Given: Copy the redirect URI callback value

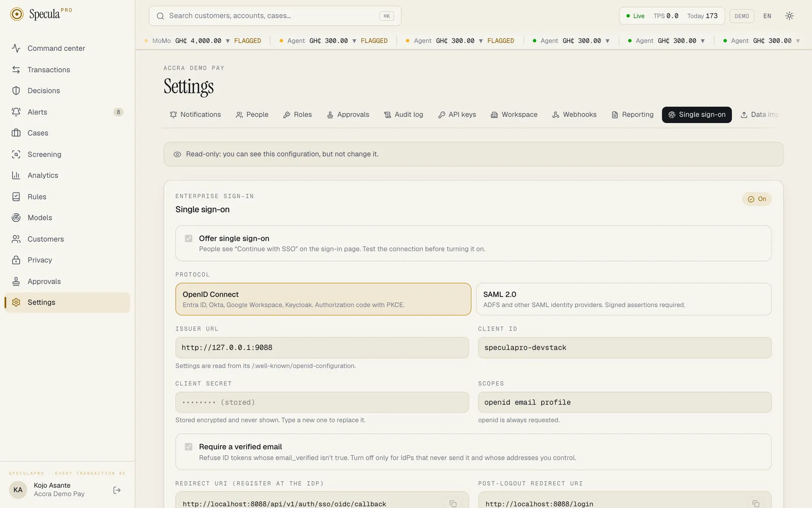Looking at the screenshot, I should pyautogui.click(x=453, y=504).
